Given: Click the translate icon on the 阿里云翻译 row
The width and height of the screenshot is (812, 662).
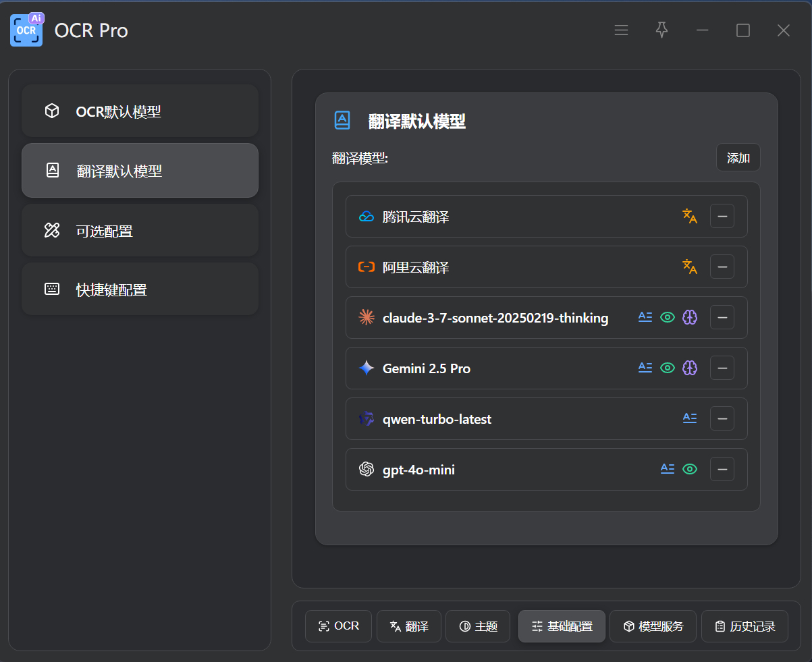Looking at the screenshot, I should [x=689, y=267].
